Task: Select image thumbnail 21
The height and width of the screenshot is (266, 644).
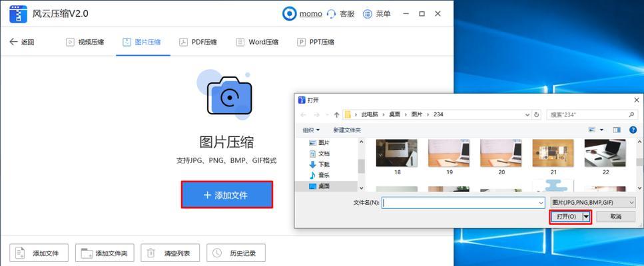Action: (553, 158)
